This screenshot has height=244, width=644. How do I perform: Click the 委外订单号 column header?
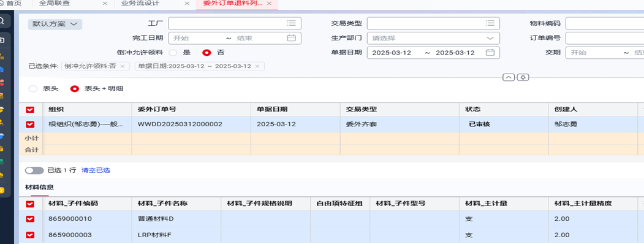point(191,110)
